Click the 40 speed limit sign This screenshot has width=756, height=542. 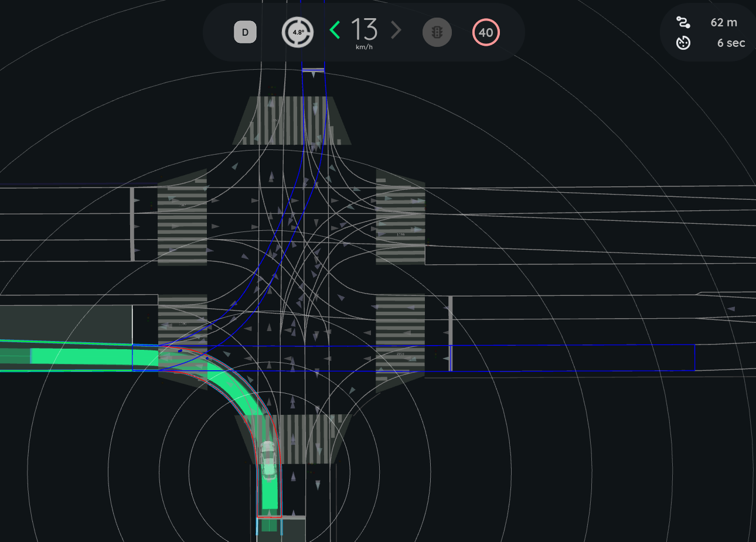[486, 33]
